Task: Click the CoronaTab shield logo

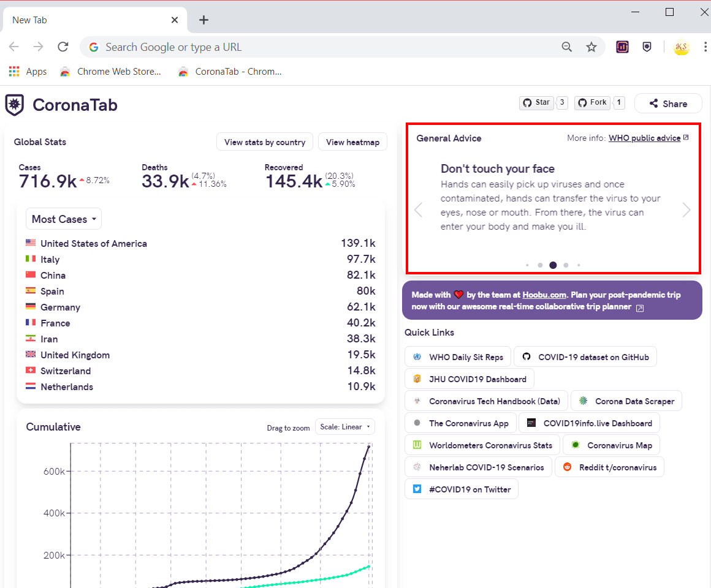Action: click(x=15, y=105)
